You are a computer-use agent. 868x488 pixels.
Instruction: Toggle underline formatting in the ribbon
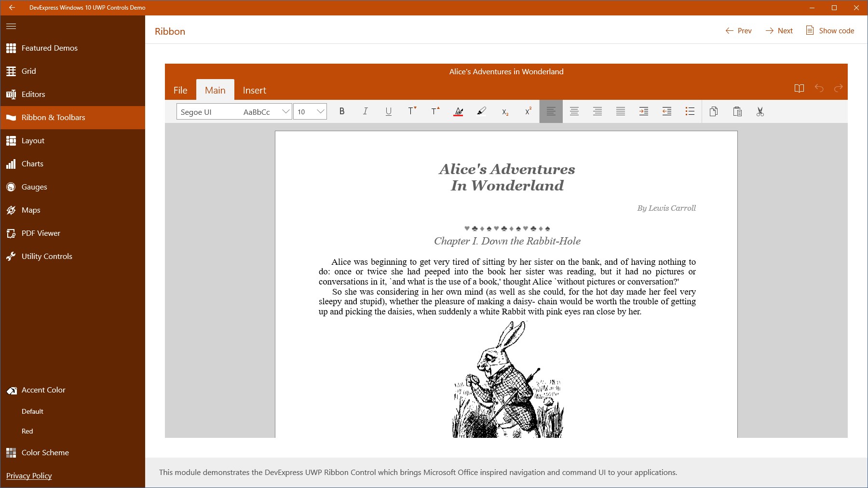click(x=388, y=111)
